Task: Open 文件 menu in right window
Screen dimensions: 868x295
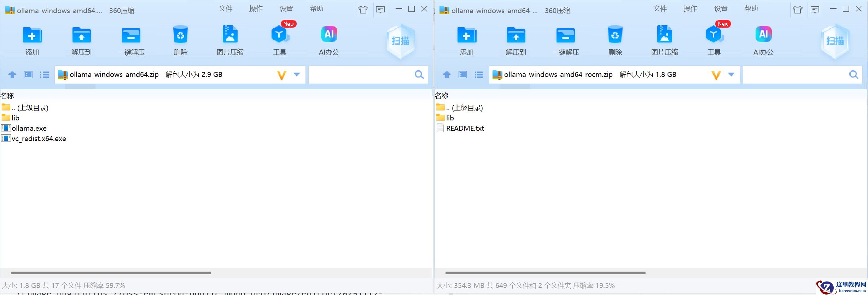Action: (660, 9)
